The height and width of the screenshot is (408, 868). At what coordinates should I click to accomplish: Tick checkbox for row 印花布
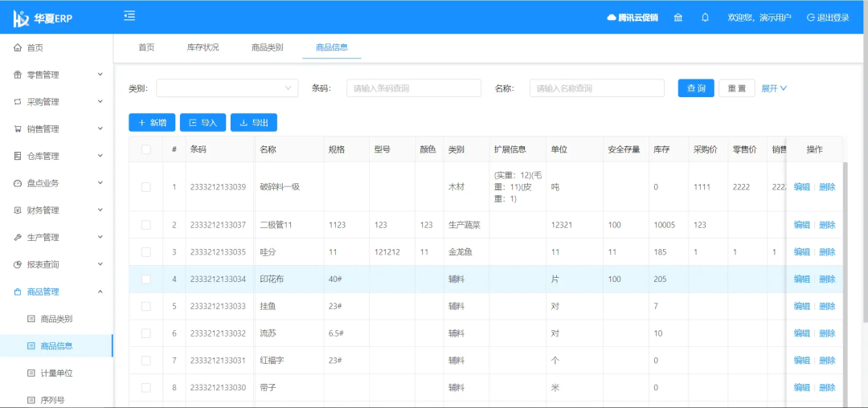point(146,279)
